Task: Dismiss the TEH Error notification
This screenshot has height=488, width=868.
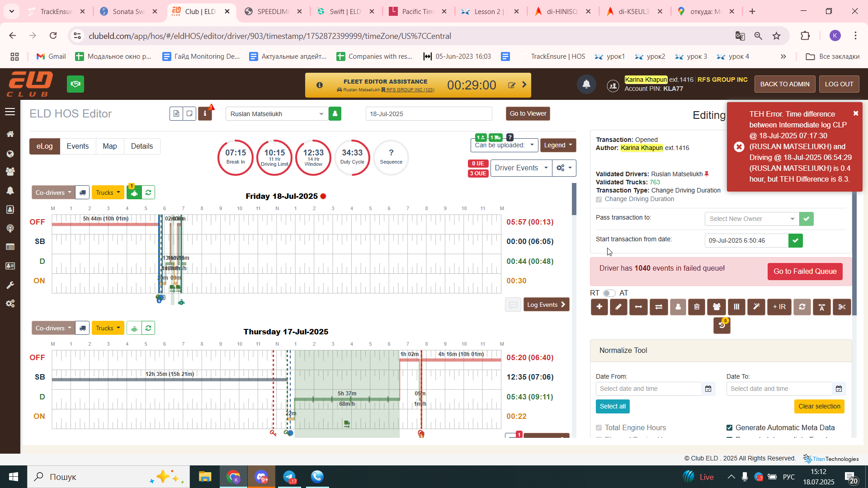Action: pyautogui.click(x=856, y=113)
